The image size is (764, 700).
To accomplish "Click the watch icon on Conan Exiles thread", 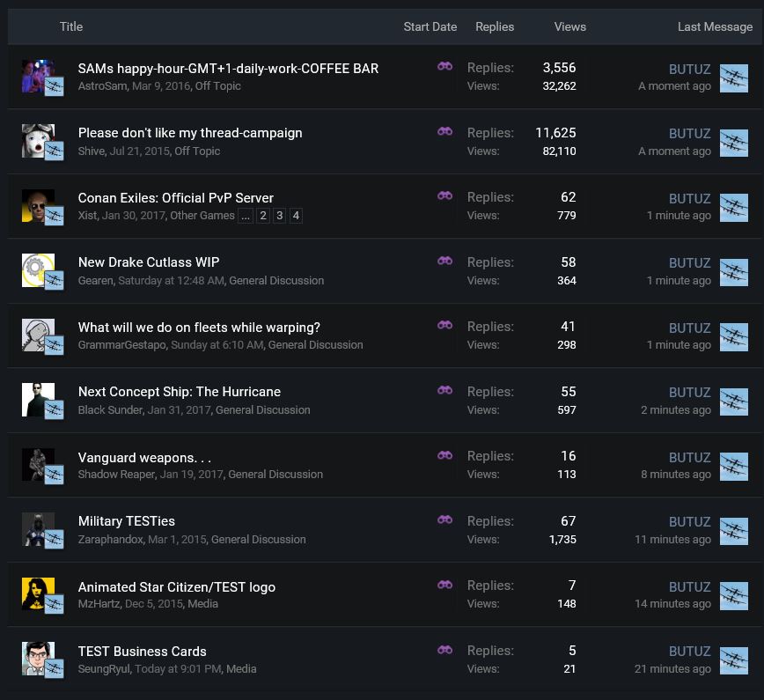I will pos(444,195).
